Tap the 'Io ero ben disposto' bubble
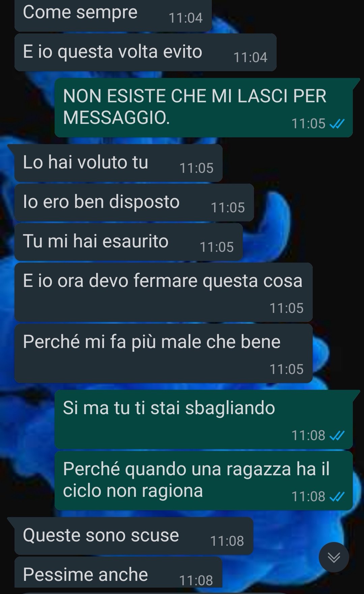The height and width of the screenshot is (594, 364). pos(134,202)
